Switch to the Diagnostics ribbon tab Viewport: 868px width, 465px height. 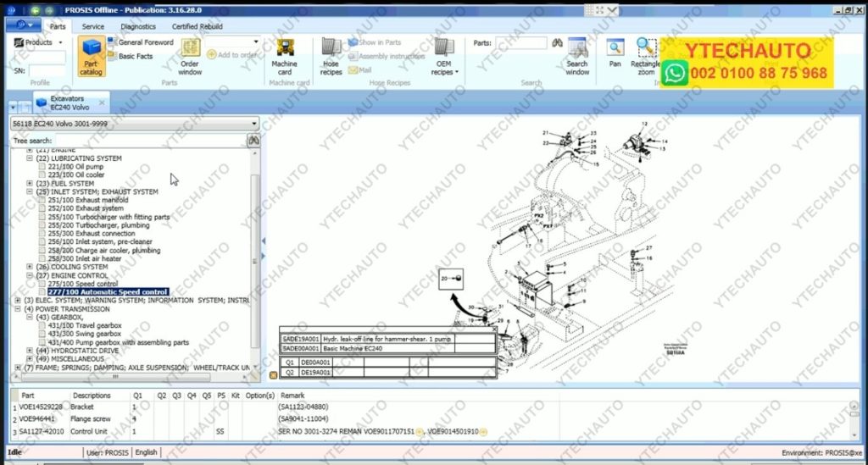tap(137, 26)
